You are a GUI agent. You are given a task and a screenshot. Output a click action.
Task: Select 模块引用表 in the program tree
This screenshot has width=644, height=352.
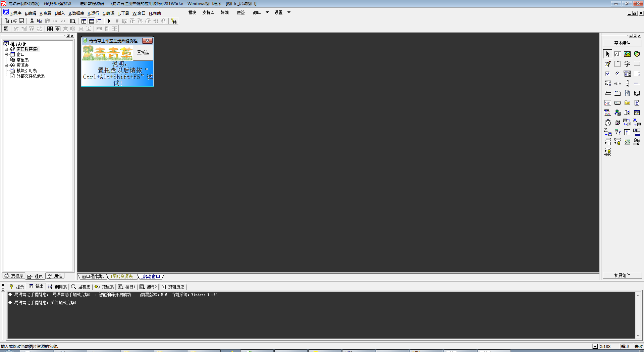(26, 71)
